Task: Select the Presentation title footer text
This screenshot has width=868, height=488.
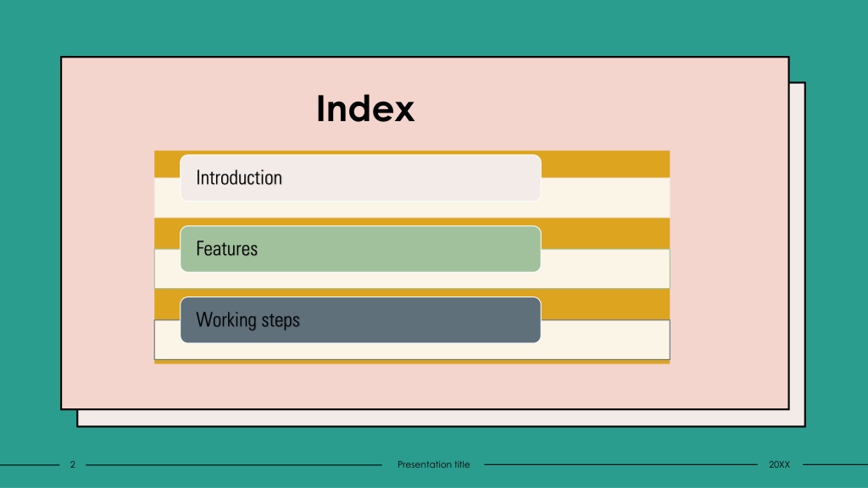Action: point(433,465)
